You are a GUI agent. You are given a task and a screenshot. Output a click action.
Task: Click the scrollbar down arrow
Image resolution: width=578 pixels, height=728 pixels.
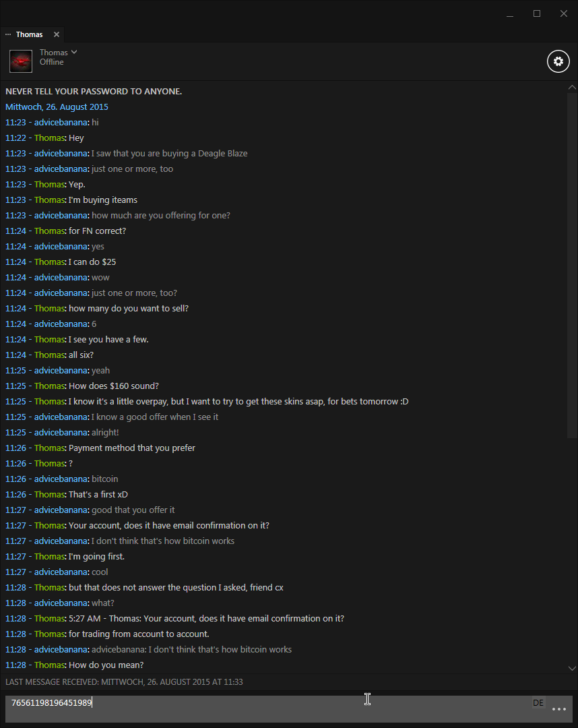[x=572, y=668]
